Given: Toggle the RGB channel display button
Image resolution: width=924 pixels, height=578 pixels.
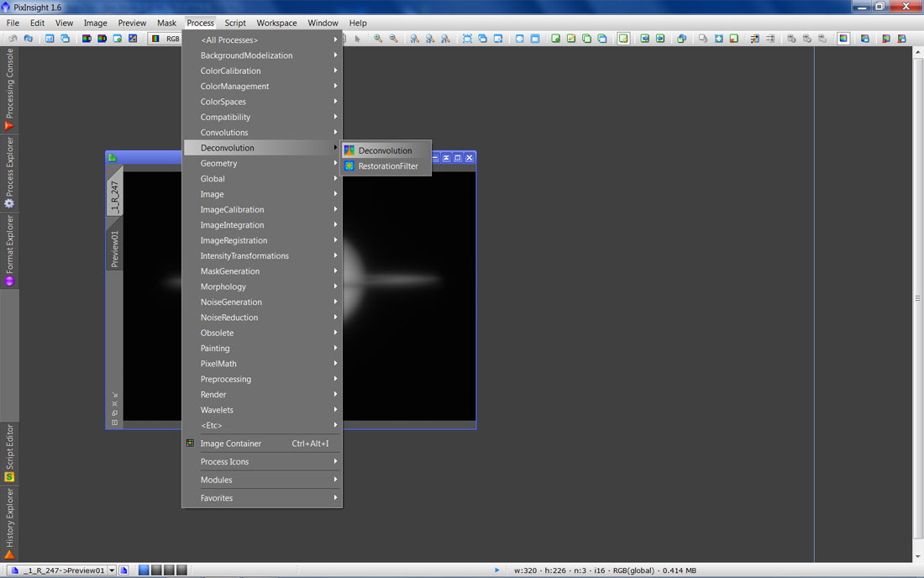Looking at the screenshot, I should pyautogui.click(x=165, y=39).
